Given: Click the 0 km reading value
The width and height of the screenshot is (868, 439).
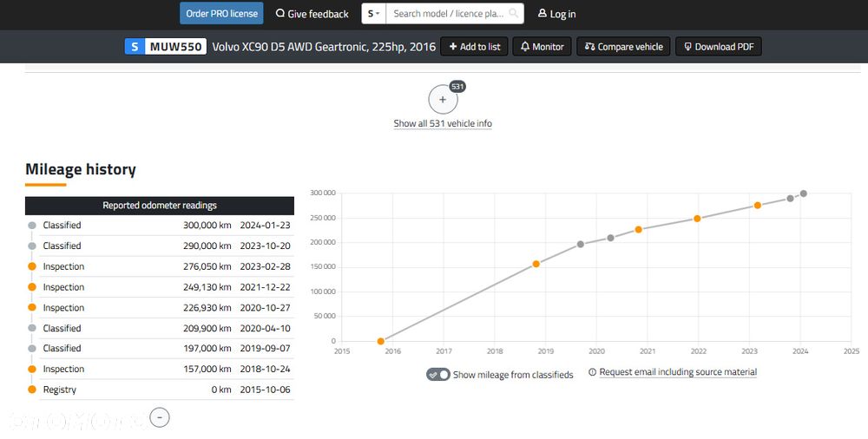Looking at the screenshot, I should (x=221, y=390).
